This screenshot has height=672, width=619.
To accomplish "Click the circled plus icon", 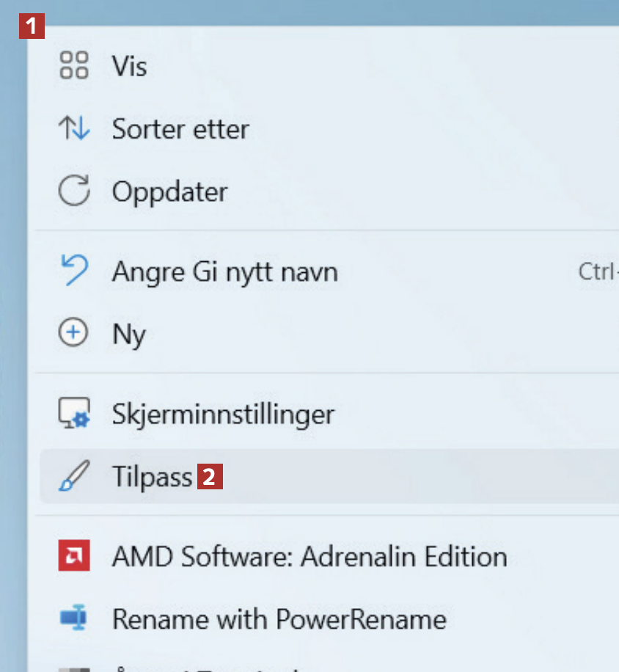I will [73, 334].
